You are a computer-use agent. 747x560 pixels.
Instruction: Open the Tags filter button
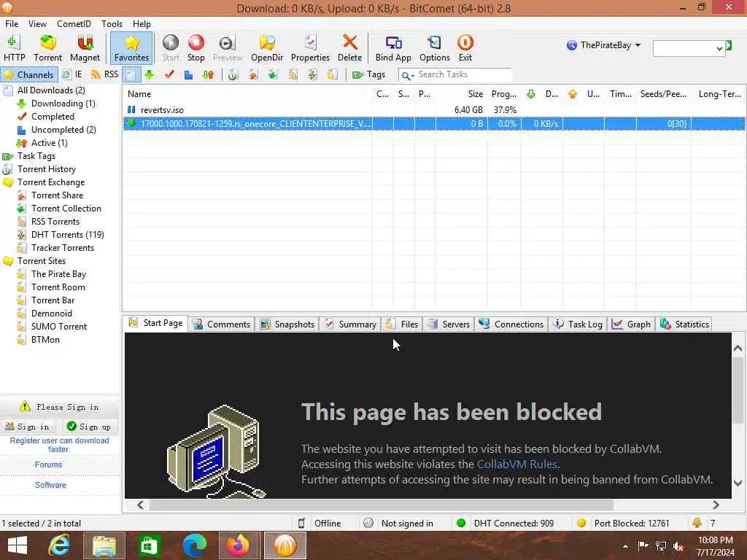[368, 75]
